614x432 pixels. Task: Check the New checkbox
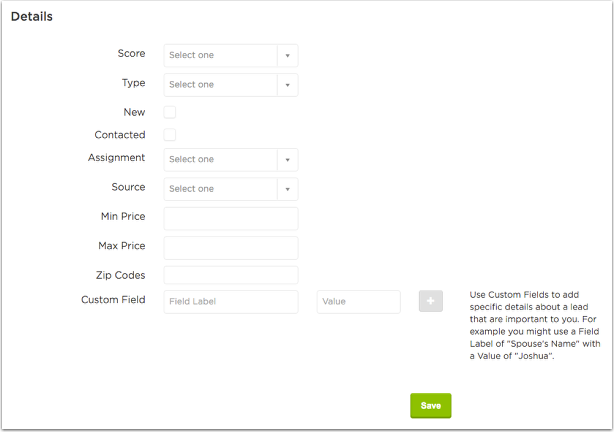(170, 112)
